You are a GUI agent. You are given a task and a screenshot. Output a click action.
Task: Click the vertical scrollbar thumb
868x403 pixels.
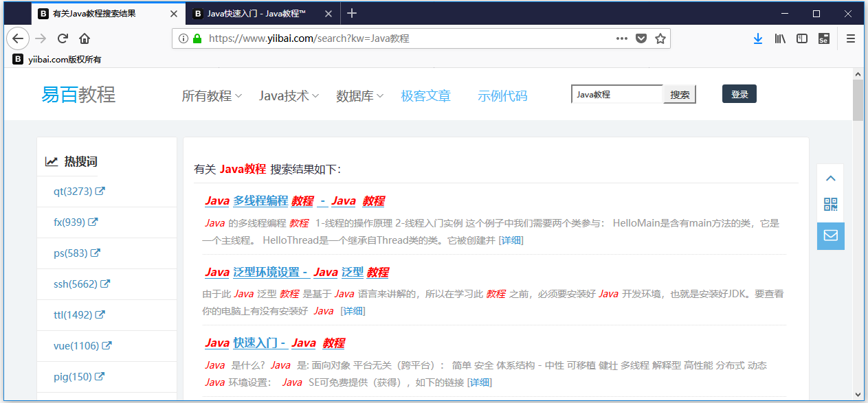click(858, 100)
